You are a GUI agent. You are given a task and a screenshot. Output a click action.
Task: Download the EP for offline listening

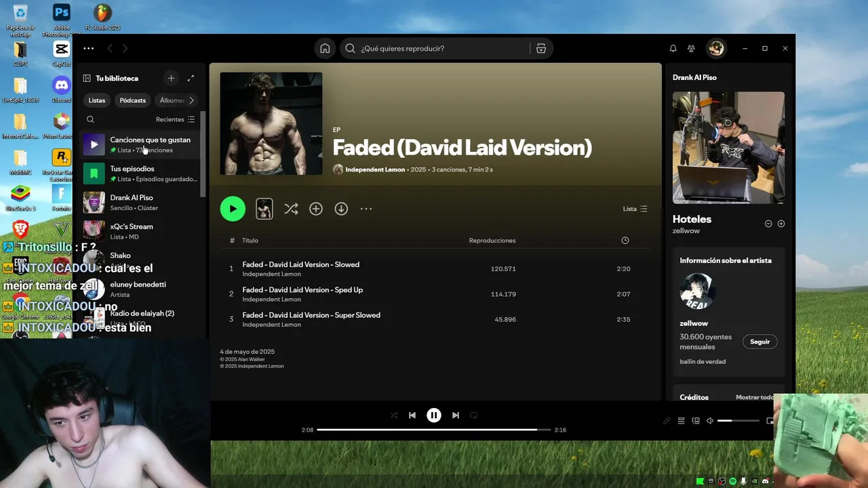(341, 209)
